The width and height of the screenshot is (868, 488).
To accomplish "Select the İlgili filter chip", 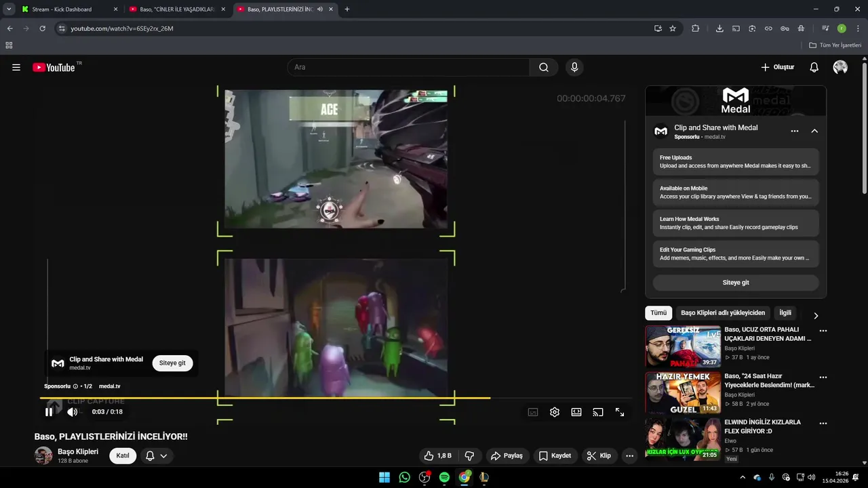I will pos(785,312).
